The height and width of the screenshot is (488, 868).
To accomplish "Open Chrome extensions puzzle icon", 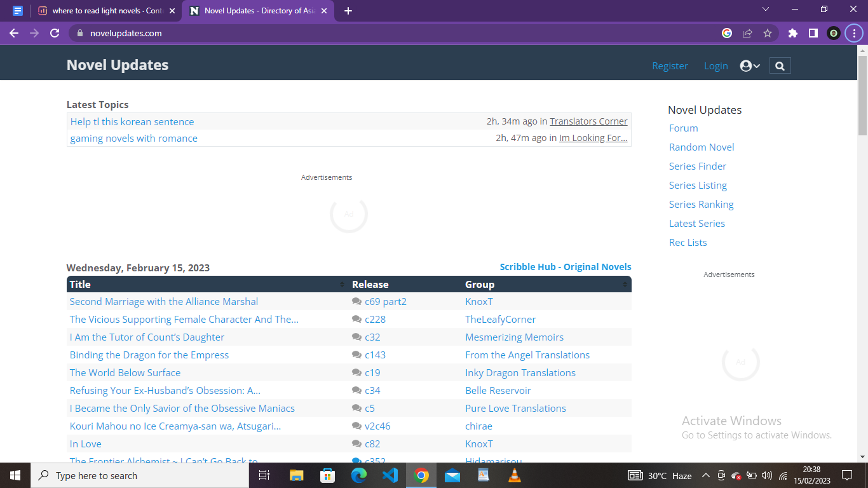I will click(x=792, y=33).
